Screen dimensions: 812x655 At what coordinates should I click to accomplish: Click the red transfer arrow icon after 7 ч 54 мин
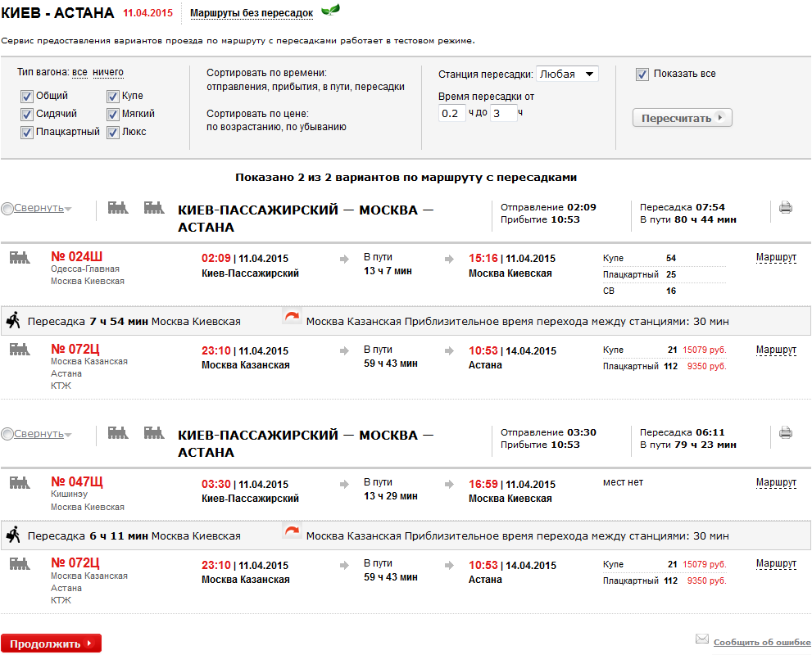(x=292, y=316)
